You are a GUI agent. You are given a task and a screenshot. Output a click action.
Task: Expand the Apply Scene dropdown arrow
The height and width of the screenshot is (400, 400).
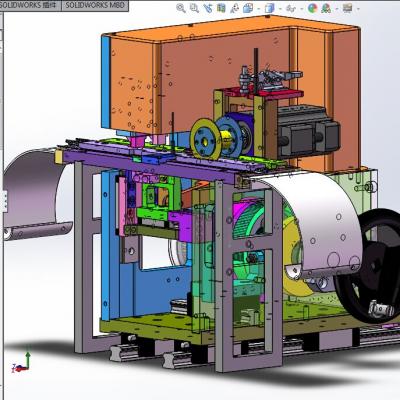[337, 9]
